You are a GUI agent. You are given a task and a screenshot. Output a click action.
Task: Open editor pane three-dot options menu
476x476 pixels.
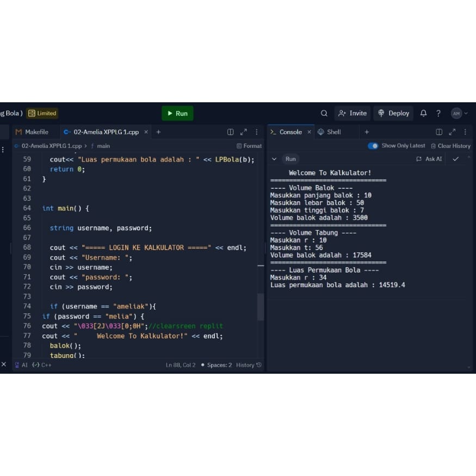tap(256, 132)
